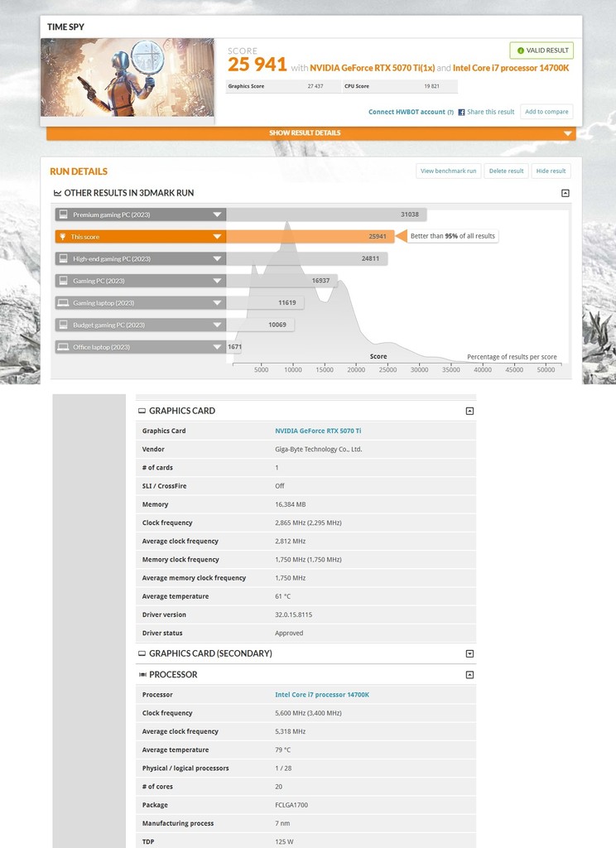Click the Driver status Approved value
The height and width of the screenshot is (848, 616).
pyautogui.click(x=289, y=634)
